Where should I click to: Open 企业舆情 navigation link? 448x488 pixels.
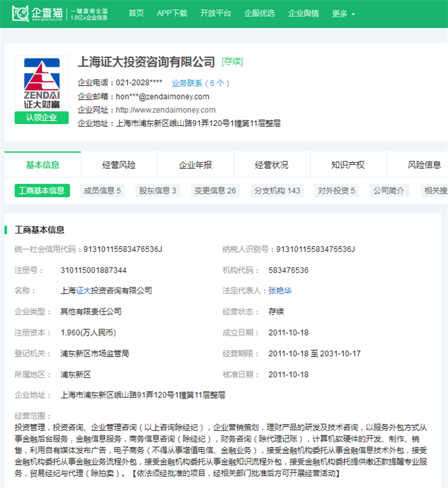tap(304, 13)
